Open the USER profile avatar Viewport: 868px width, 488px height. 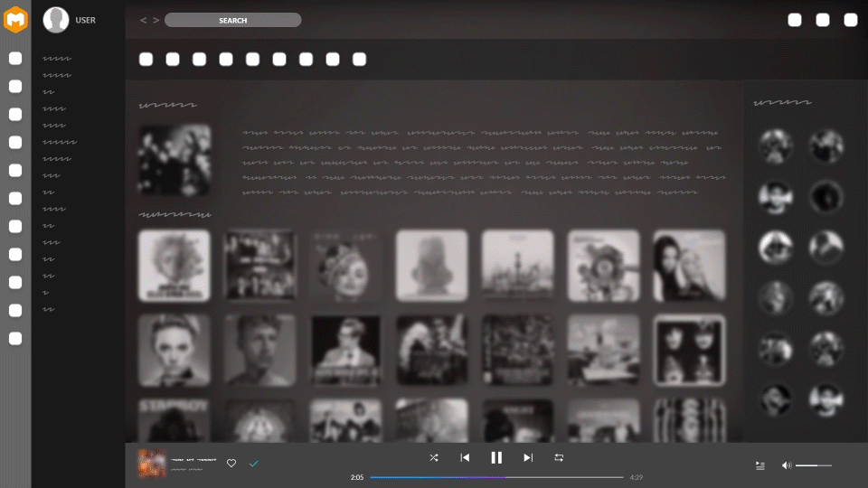coord(56,20)
